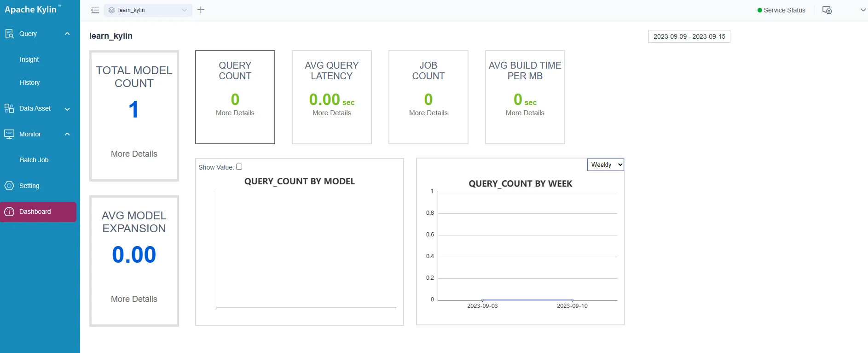Click the sidebar collapse hamburger icon
The image size is (868, 353).
click(x=95, y=10)
